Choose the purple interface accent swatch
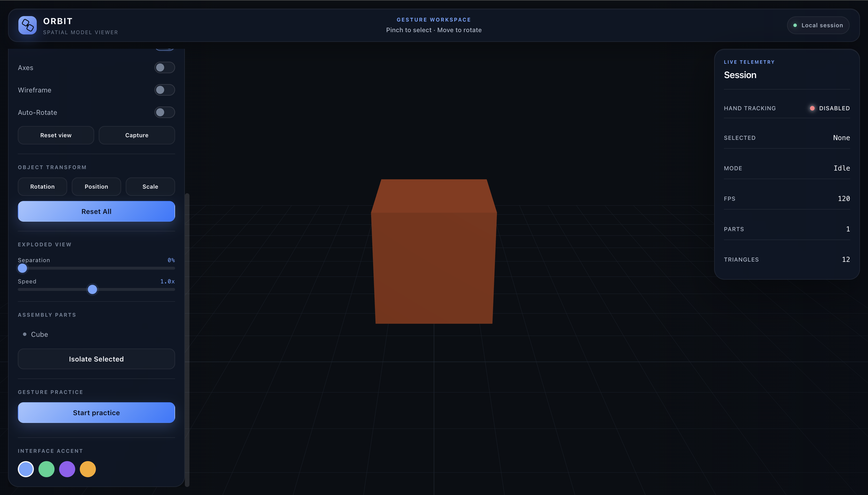Image resolution: width=868 pixels, height=495 pixels. point(67,469)
